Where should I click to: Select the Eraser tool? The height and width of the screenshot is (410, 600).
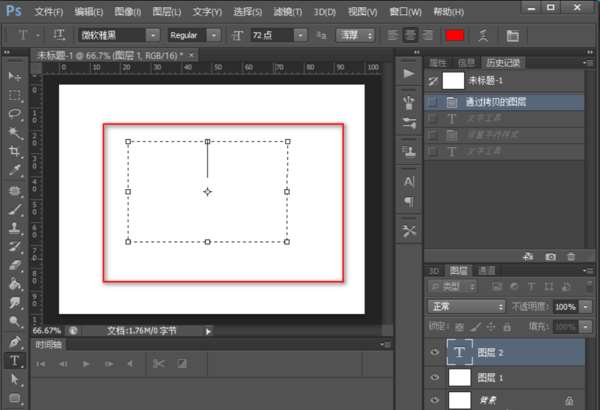[15, 265]
